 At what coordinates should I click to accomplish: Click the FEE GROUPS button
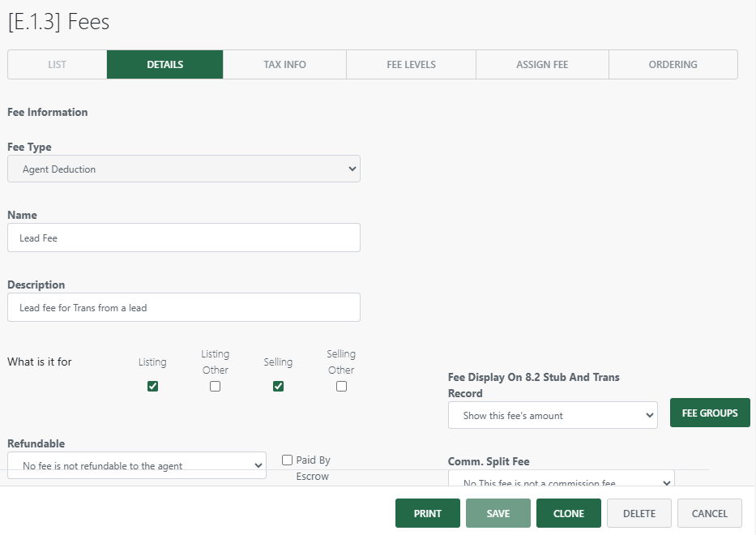[x=709, y=413]
